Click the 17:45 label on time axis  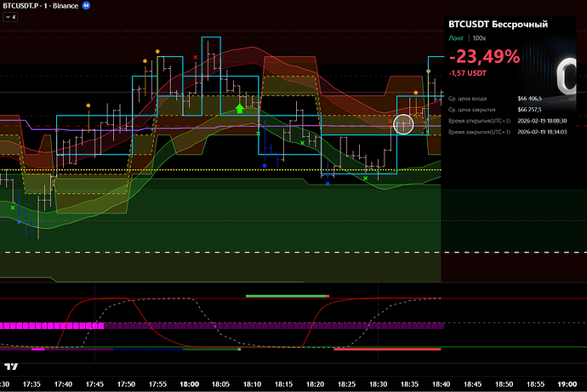tap(94, 383)
